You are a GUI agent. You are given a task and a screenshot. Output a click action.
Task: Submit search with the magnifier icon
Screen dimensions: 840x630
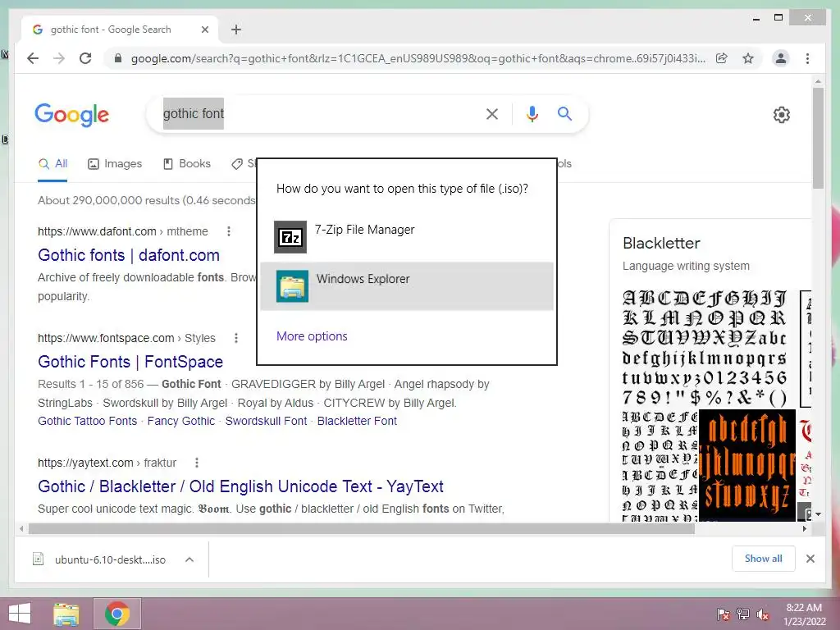pos(564,113)
